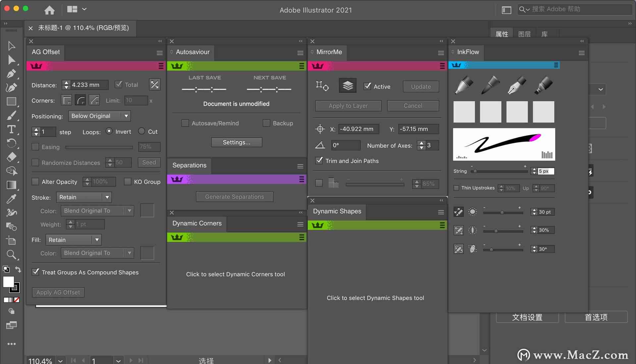This screenshot has width=636, height=364.
Task: Select the Separations panel tab
Action: click(x=189, y=165)
